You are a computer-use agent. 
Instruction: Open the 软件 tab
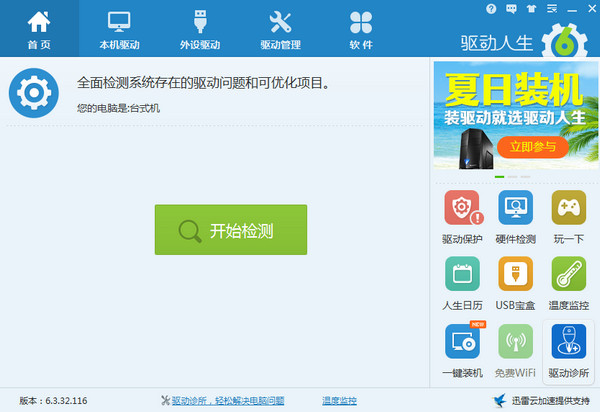[361, 29]
